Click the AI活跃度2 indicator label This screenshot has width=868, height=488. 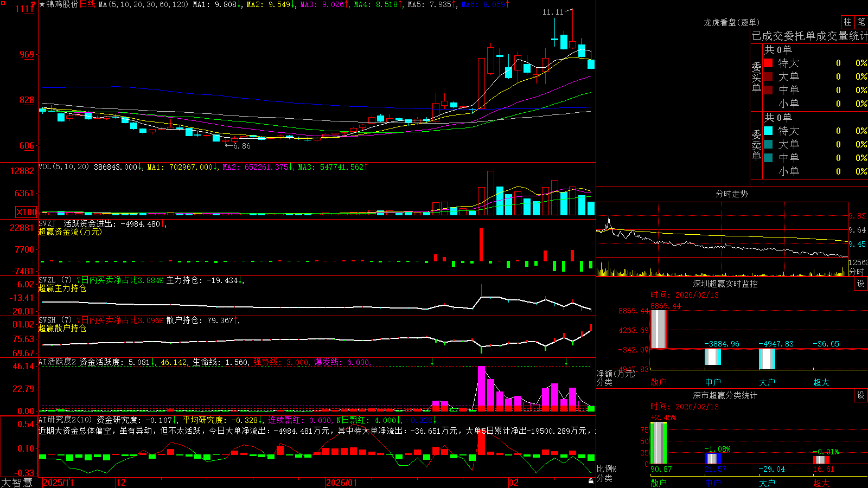coord(58,362)
